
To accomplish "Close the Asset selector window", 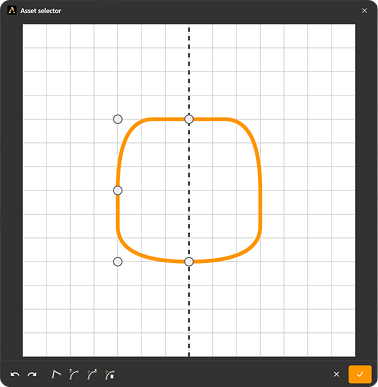I will click(364, 11).
